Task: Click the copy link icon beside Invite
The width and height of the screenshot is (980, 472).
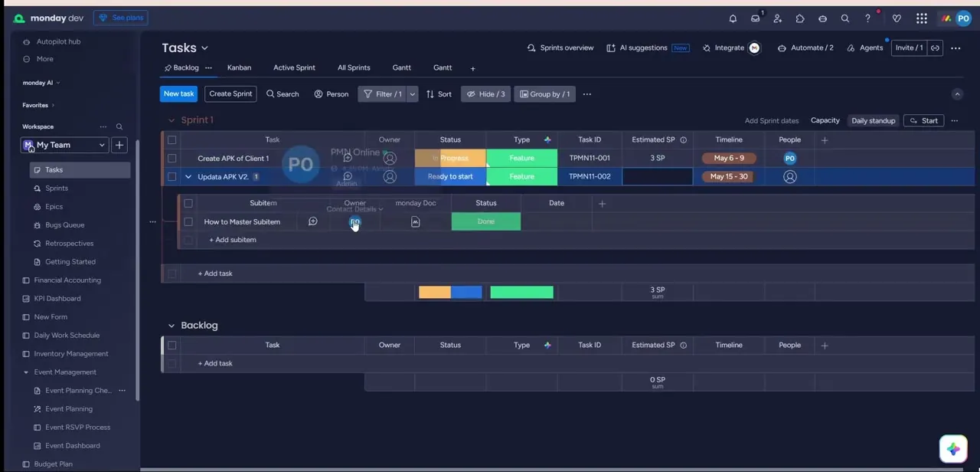Action: pyautogui.click(x=935, y=48)
